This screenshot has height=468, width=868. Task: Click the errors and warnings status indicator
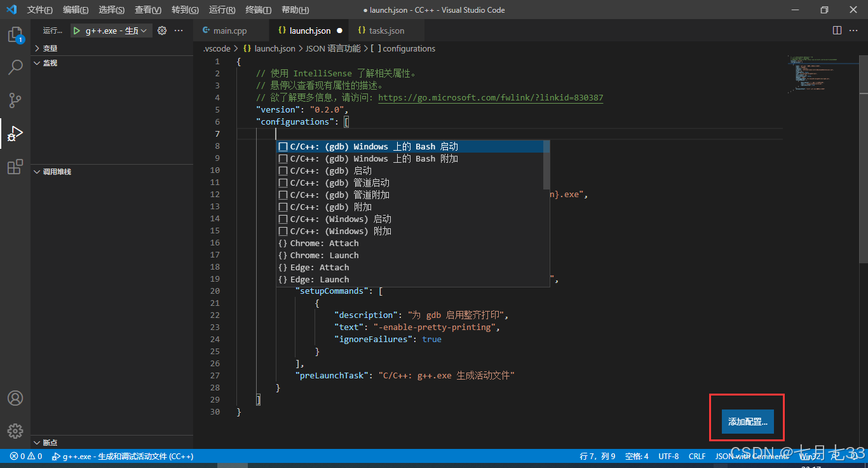(x=26, y=456)
